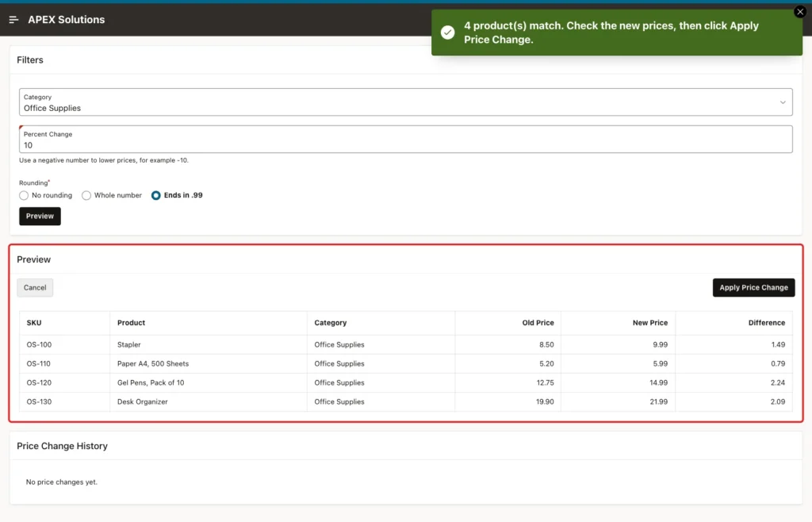Click the Preview button
Viewport: 812px width, 522px height.
coord(40,217)
